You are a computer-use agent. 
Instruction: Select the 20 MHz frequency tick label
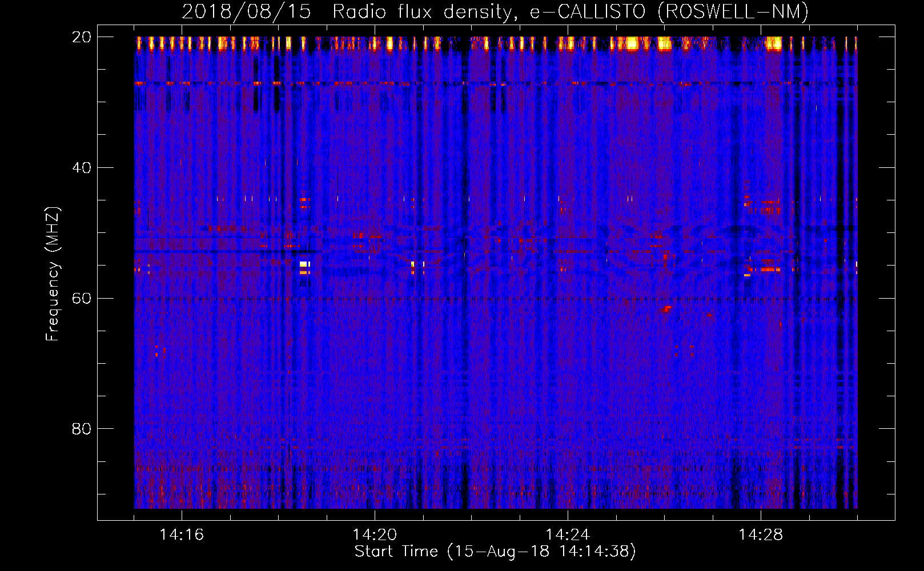82,37
